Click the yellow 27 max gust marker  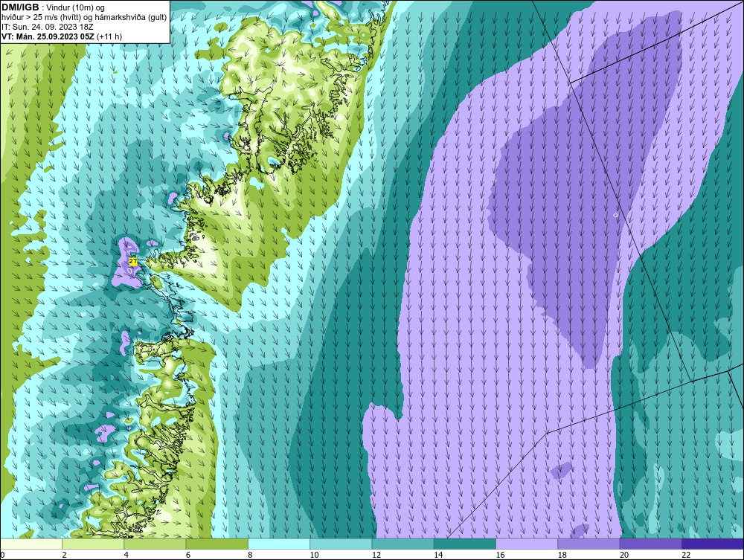pyautogui.click(x=133, y=261)
